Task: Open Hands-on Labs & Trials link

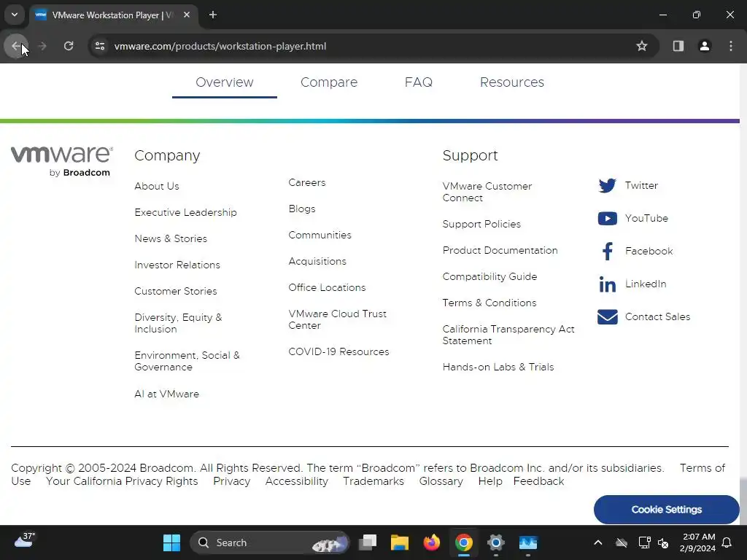Action: [498, 367]
